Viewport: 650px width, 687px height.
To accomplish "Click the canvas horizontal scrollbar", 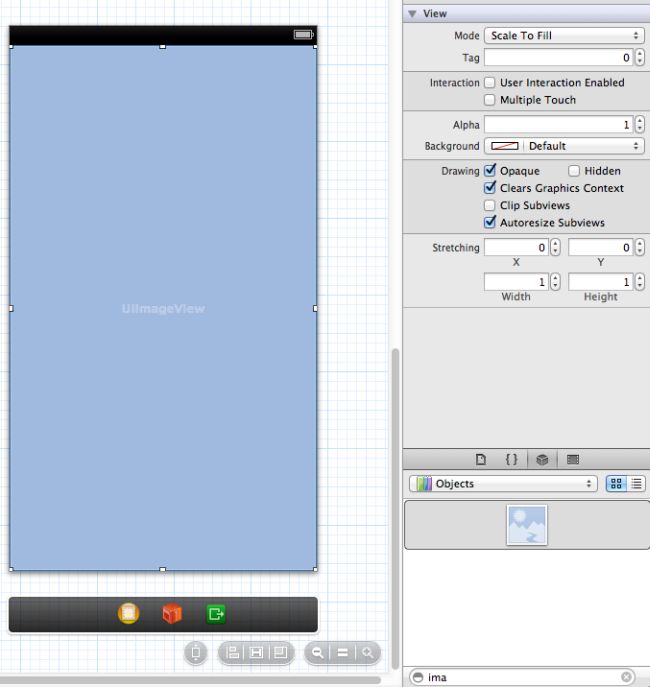I will click(191, 680).
